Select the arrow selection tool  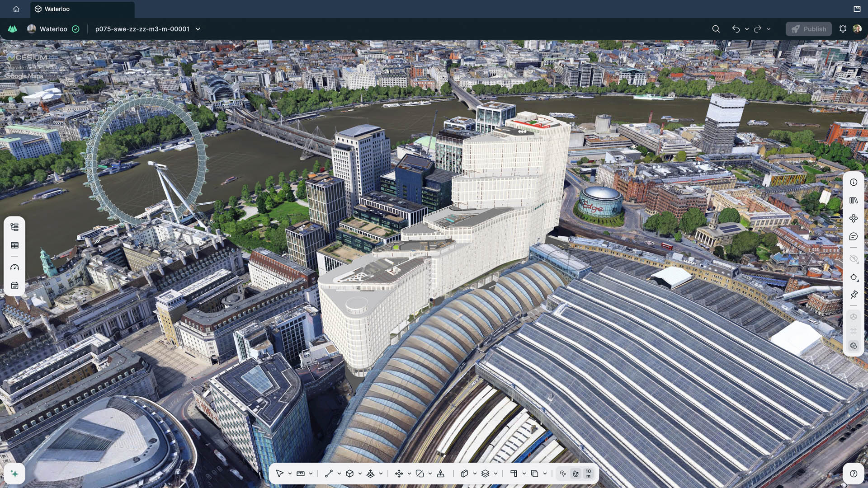point(279,474)
